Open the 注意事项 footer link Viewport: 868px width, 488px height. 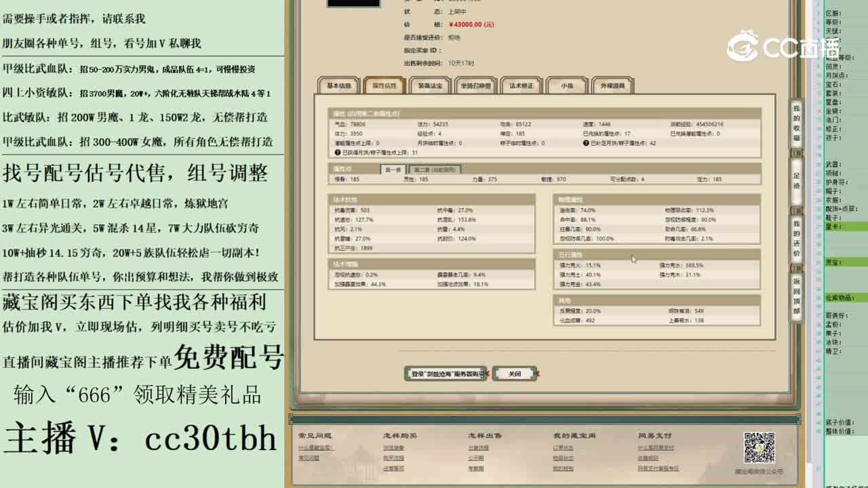pyautogui.click(x=393, y=468)
